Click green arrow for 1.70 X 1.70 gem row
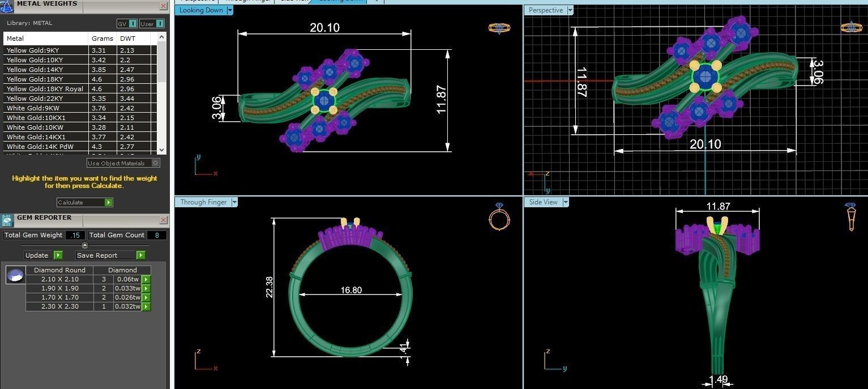Image resolution: width=868 pixels, height=389 pixels. [146, 297]
